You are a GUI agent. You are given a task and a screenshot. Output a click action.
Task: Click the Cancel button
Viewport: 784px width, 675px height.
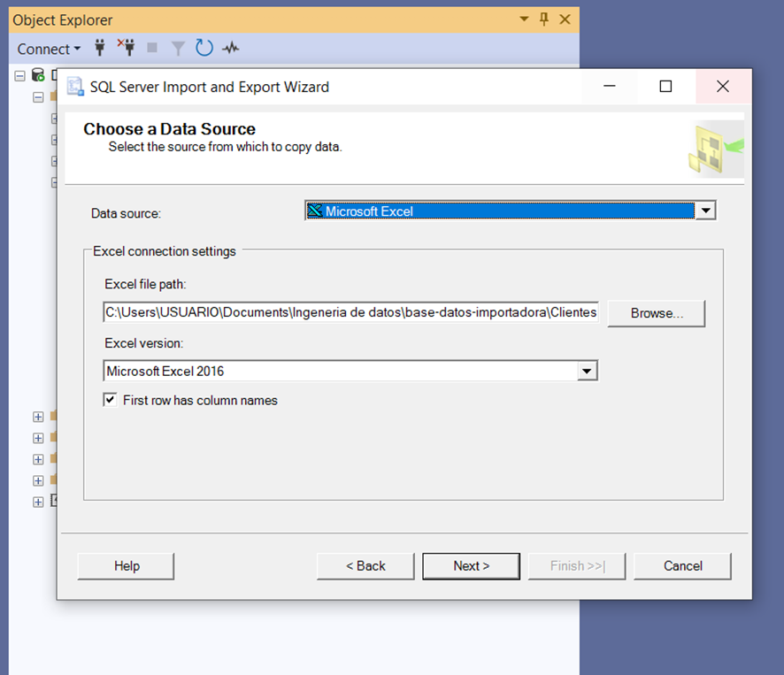(682, 566)
